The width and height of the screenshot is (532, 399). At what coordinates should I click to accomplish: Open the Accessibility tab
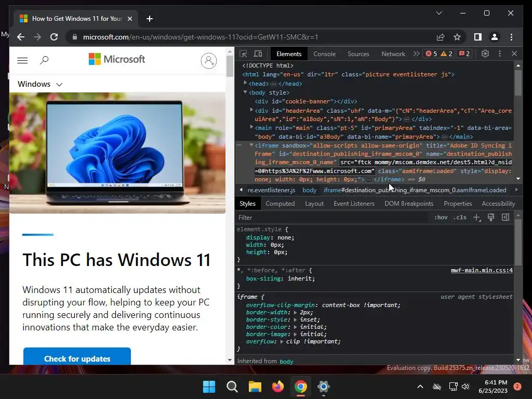point(498,204)
